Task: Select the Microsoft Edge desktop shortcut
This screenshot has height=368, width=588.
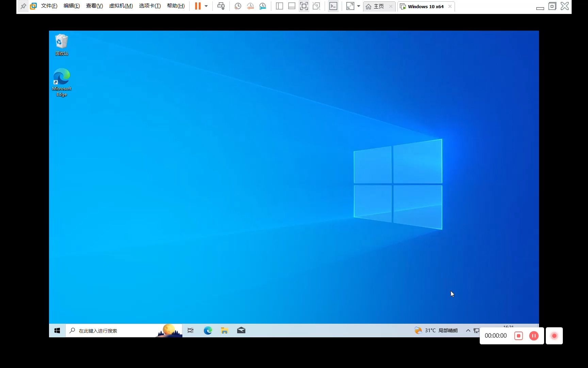Action: click(x=62, y=82)
